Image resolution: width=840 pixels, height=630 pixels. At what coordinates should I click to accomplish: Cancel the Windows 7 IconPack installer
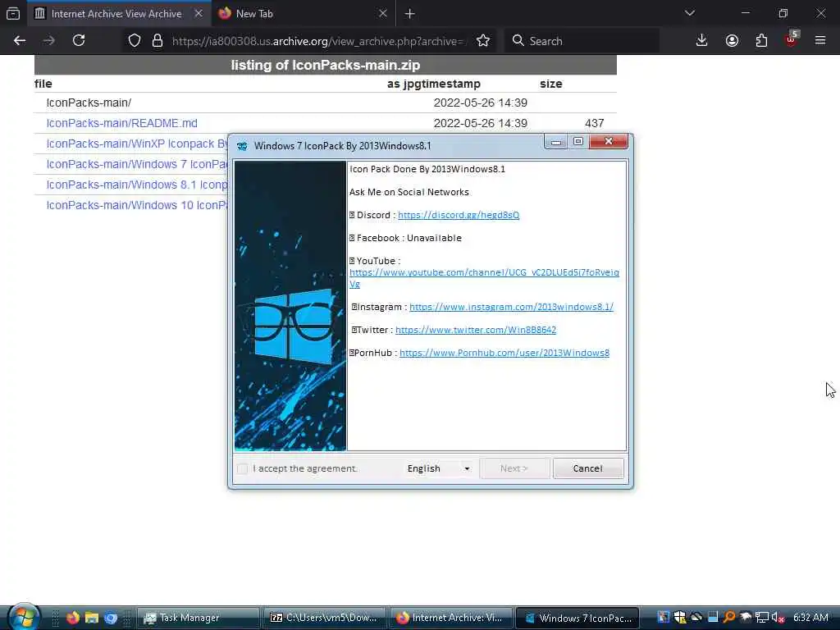(x=587, y=468)
